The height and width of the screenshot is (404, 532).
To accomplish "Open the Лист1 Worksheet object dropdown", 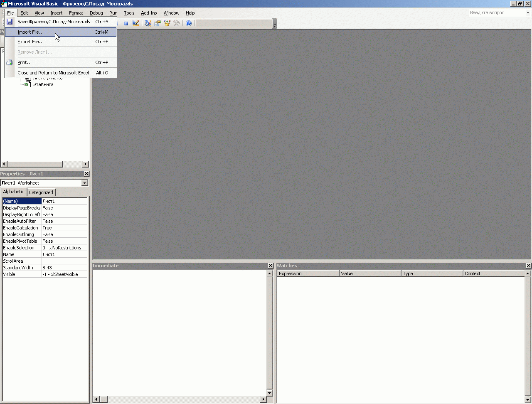I will [x=85, y=183].
